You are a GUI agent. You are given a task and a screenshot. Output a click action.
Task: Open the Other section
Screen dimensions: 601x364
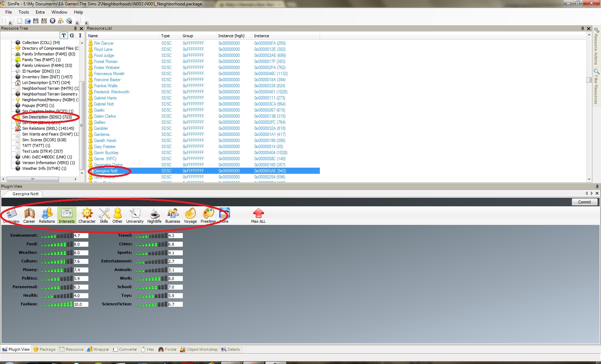click(117, 216)
